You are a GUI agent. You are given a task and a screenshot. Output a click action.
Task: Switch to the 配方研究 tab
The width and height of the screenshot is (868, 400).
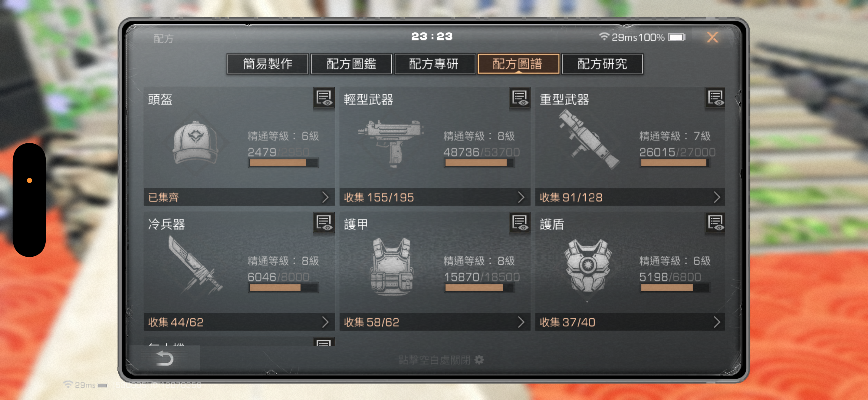pyautogui.click(x=602, y=64)
